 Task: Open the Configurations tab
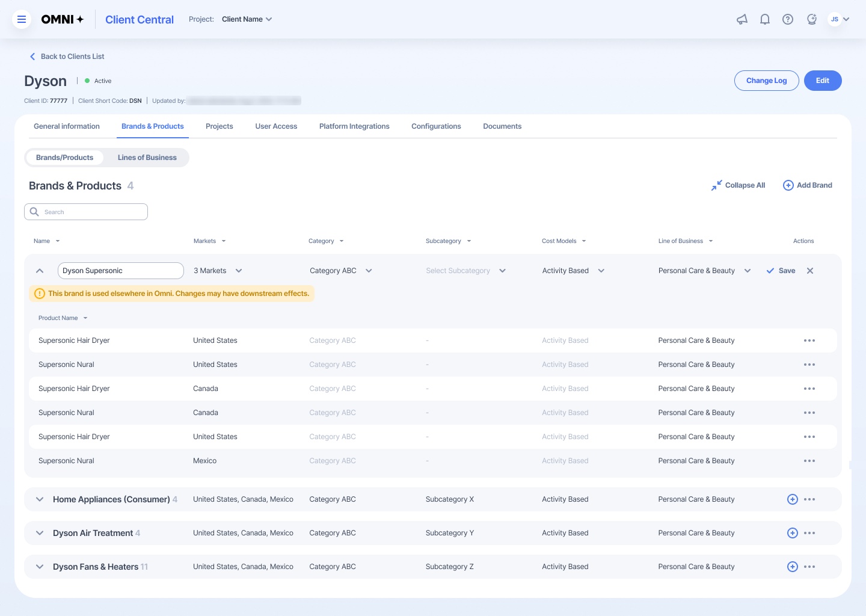pyautogui.click(x=436, y=126)
